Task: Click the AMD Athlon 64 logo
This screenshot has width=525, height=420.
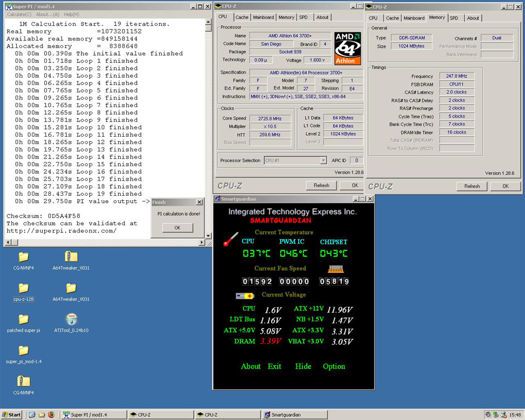Action: (348, 49)
